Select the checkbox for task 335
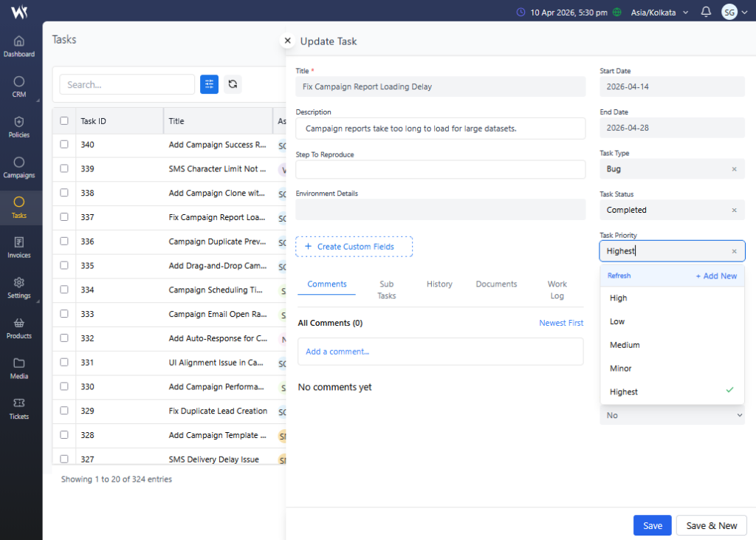756x540 pixels. [64, 266]
